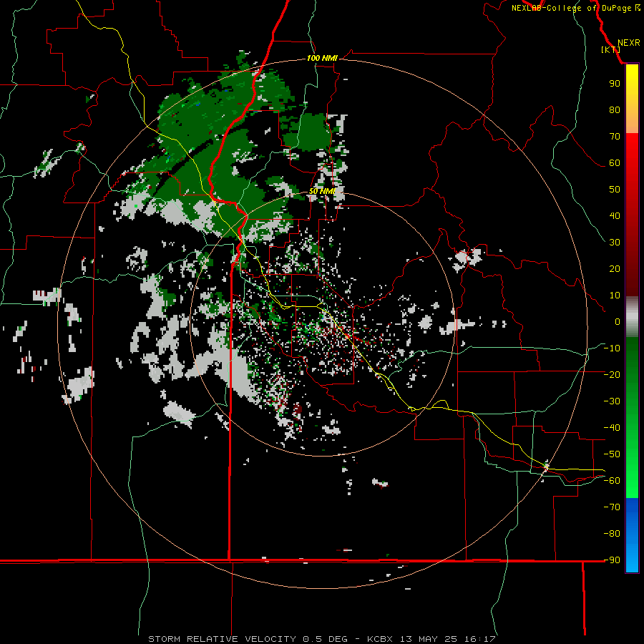Select the -50 value on velocity scale
The height and width of the screenshot is (644, 644).
click(x=612, y=454)
